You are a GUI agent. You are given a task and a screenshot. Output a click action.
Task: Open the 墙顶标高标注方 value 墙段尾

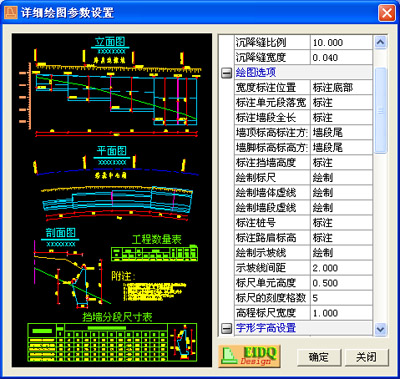click(x=341, y=133)
